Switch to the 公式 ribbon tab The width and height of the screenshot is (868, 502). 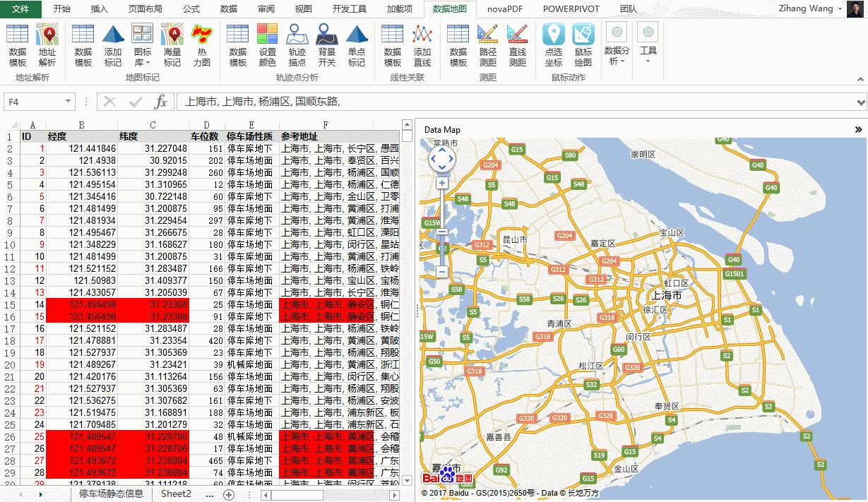[191, 9]
